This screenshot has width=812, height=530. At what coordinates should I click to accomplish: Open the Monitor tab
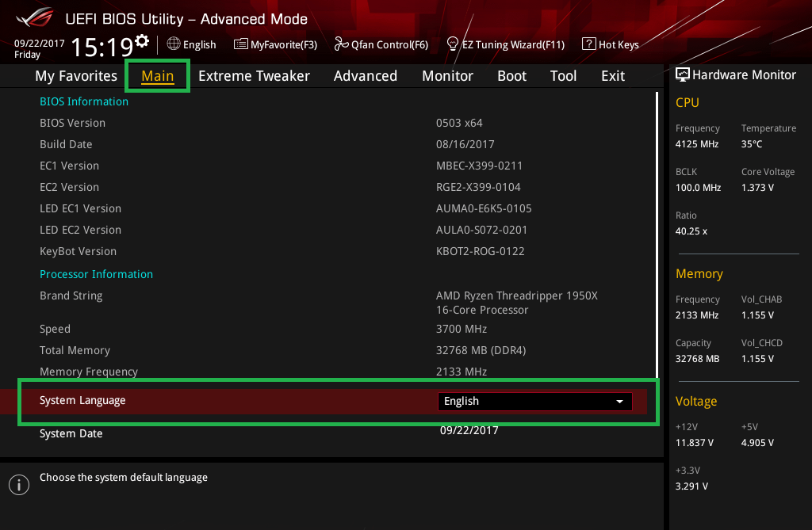[447, 76]
